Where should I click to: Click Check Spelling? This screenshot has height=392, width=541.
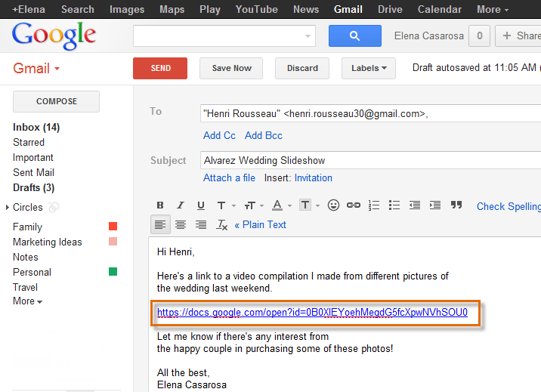(509, 206)
